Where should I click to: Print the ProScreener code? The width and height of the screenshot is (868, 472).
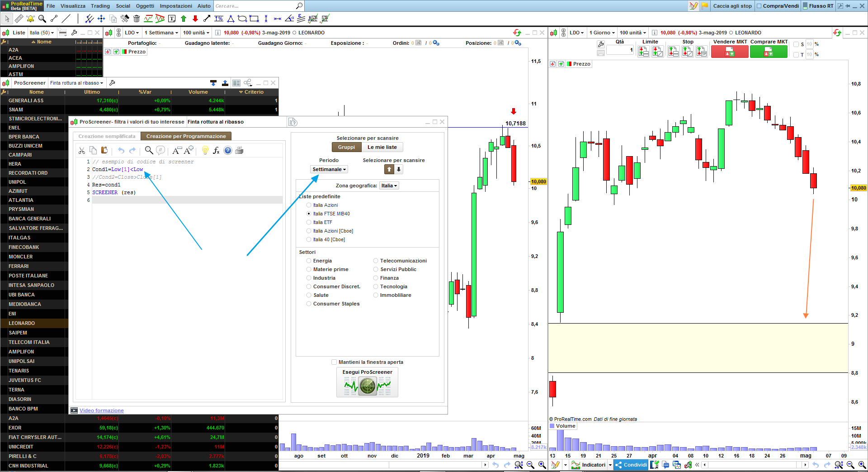click(239, 151)
